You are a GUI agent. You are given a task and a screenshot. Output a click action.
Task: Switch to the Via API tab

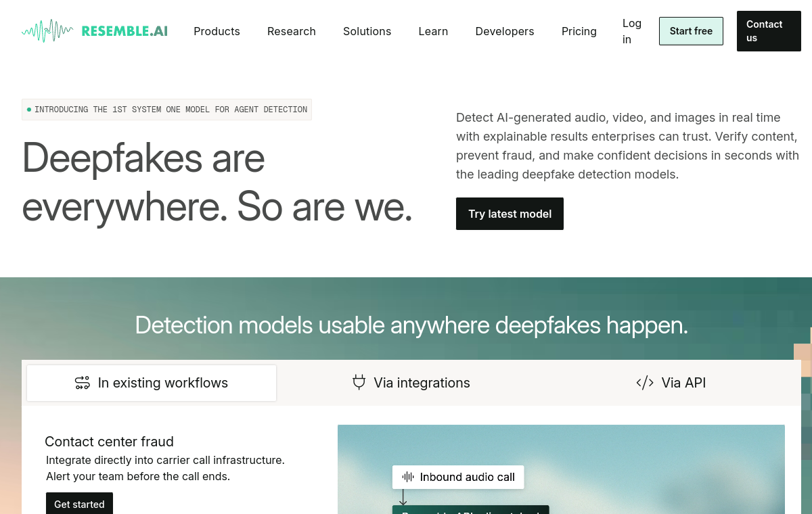pos(671,383)
